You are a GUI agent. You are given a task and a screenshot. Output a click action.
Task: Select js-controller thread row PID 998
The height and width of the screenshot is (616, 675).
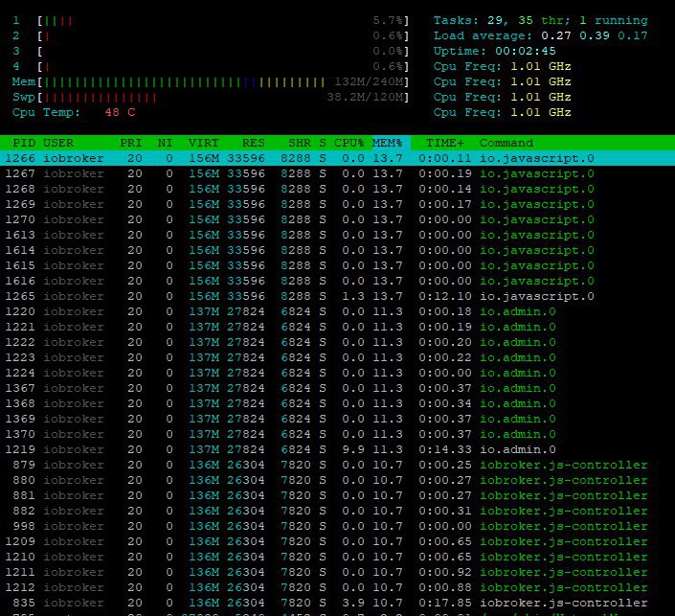pyautogui.click(x=337, y=526)
